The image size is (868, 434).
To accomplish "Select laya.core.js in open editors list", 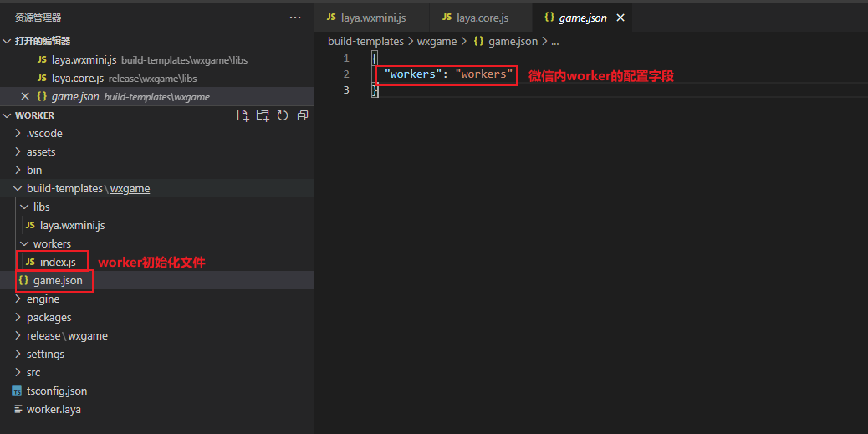I will (x=77, y=78).
